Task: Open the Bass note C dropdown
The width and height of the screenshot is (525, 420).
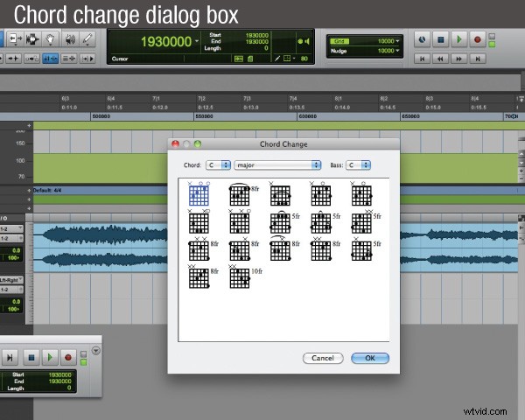Action: 358,165
